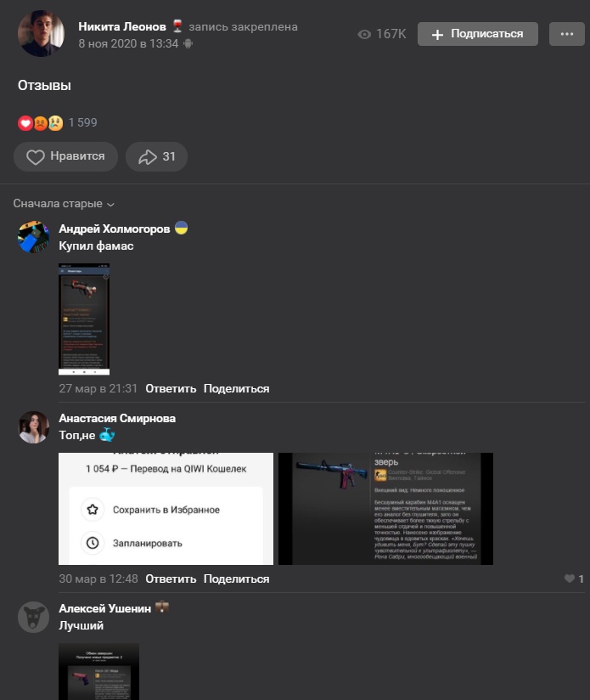Open the M4A1-S weapon image

click(385, 509)
